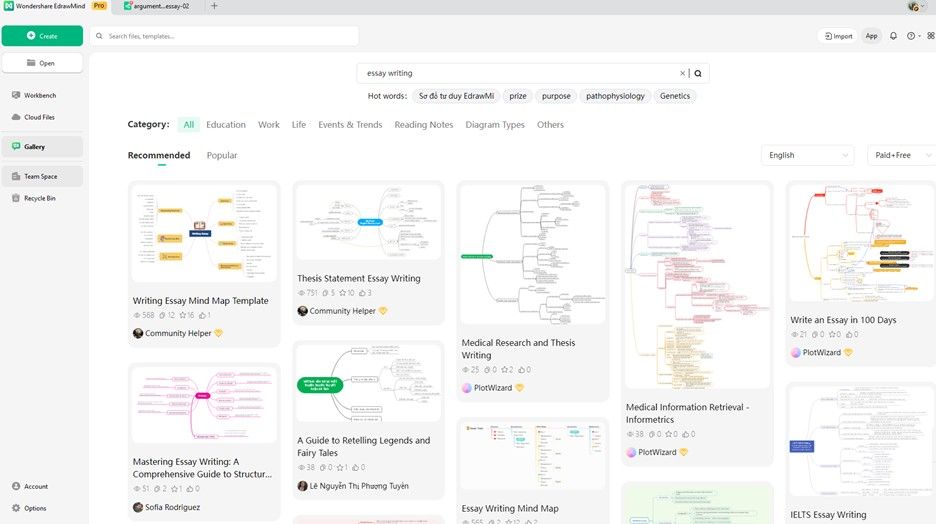
Task: Open the help question mark menu
Action: tap(913, 36)
